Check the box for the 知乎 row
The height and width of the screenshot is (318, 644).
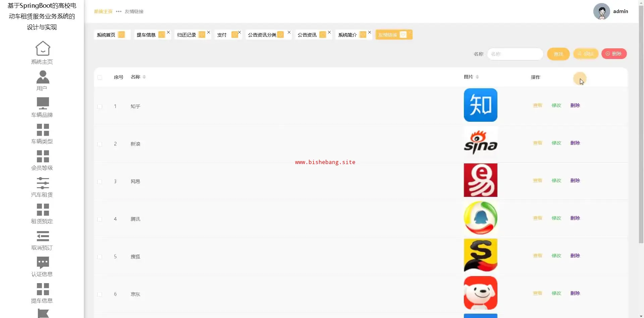(x=100, y=107)
